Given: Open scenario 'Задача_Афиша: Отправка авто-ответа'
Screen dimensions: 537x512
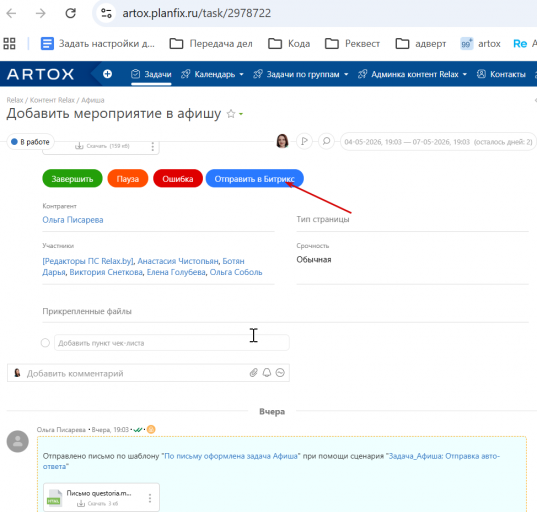Looking at the screenshot, I should tap(271, 461).
